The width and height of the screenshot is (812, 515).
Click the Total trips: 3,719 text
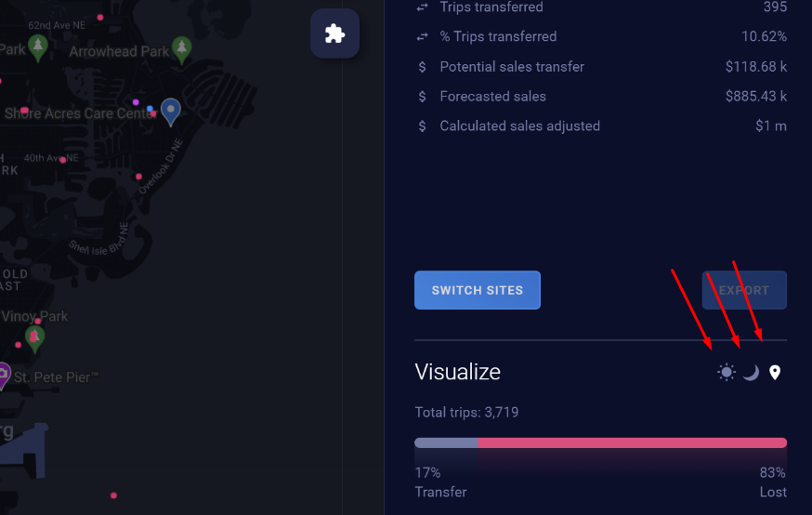pos(466,413)
